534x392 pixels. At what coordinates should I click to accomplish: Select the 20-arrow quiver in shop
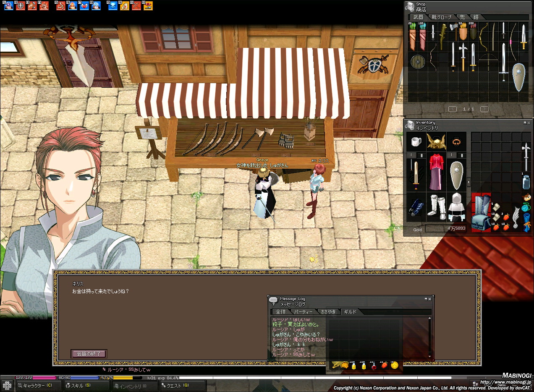[x=412, y=37]
